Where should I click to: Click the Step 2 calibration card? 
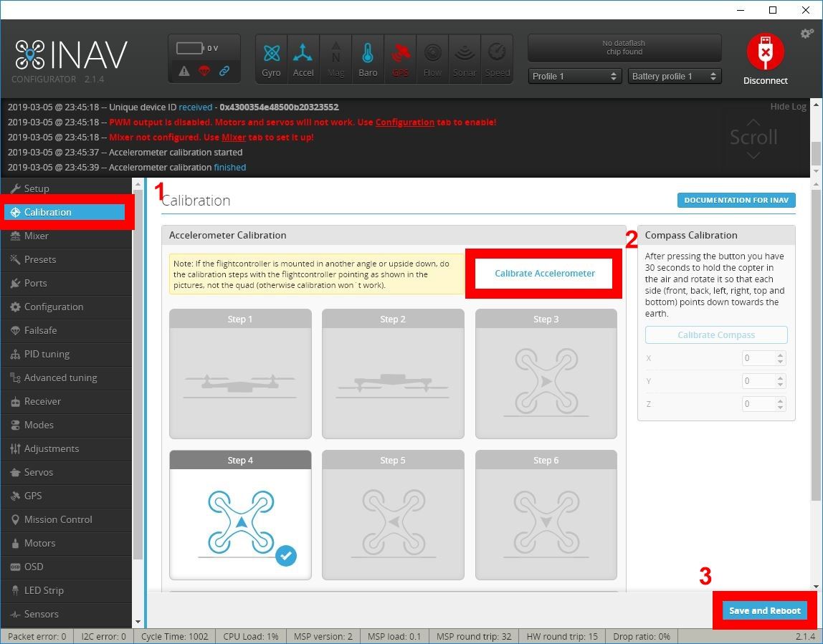point(393,373)
